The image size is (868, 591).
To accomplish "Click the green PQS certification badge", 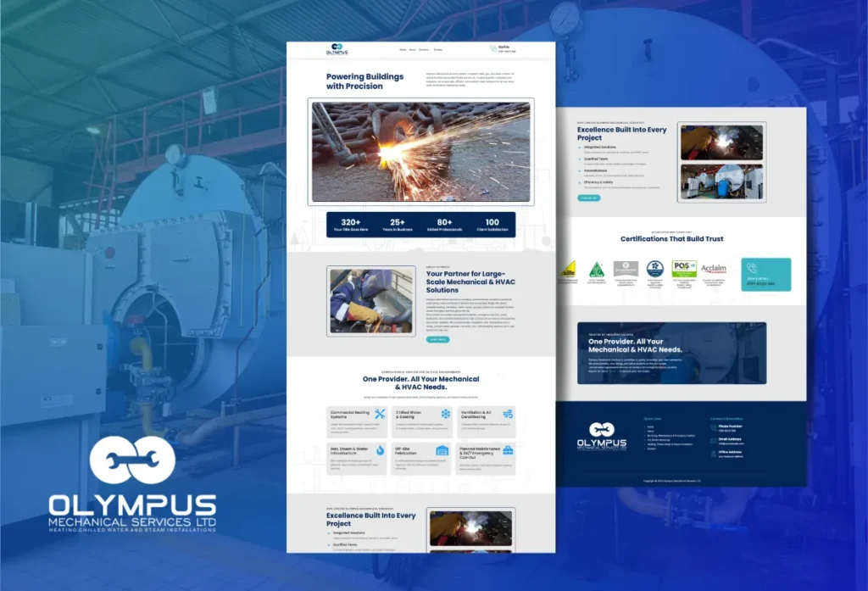I will point(684,269).
